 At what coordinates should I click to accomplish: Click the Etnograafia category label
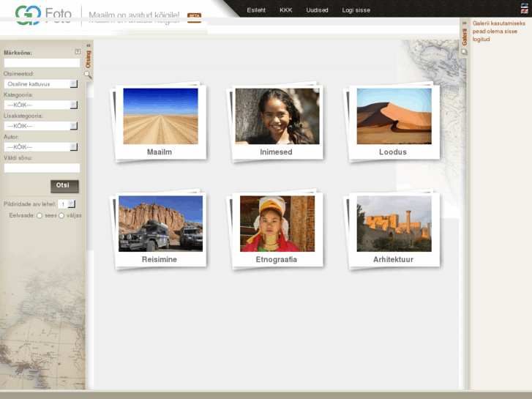point(277,259)
